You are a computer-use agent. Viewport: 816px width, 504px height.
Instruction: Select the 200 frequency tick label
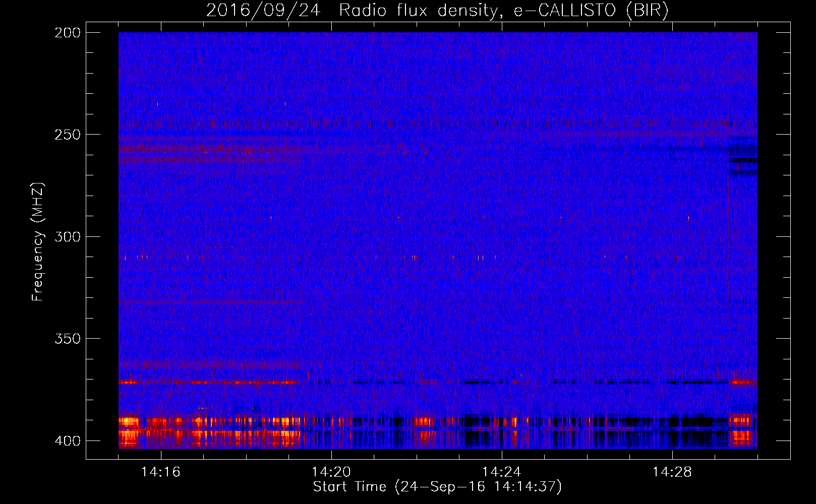tap(68, 33)
